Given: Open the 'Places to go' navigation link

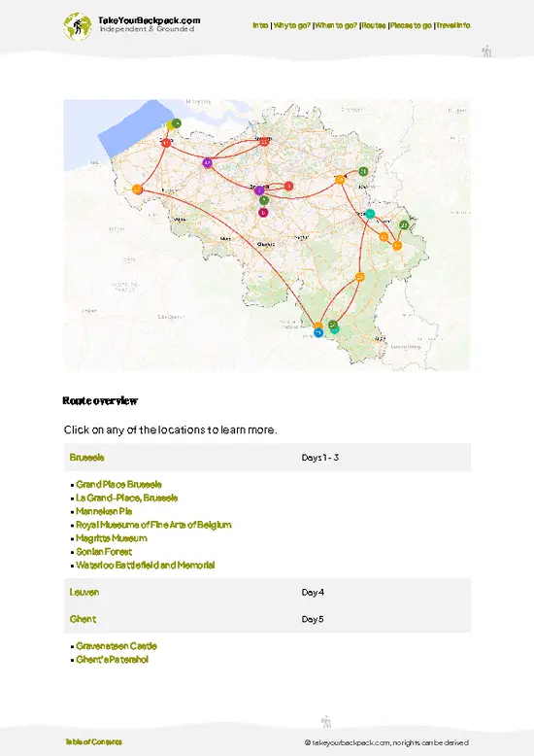Looking at the screenshot, I should (x=411, y=25).
